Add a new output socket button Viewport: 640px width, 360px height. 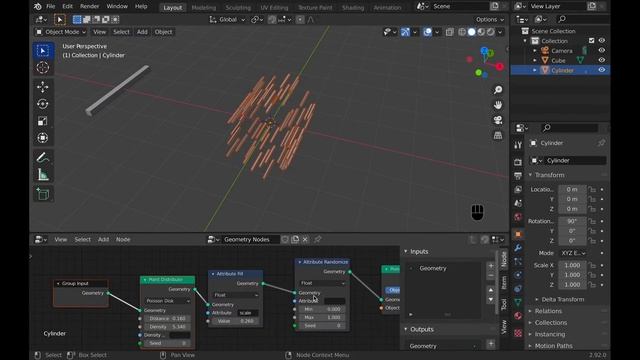click(491, 344)
